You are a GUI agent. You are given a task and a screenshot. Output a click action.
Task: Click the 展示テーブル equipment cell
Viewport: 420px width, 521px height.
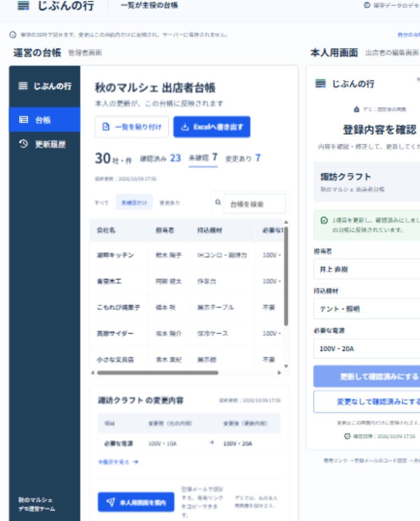(222, 308)
